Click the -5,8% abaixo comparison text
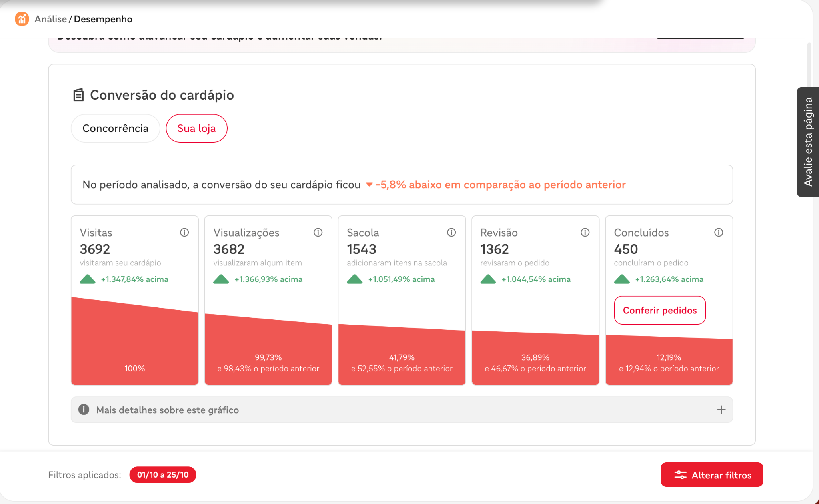This screenshot has height=504, width=819. [496, 185]
